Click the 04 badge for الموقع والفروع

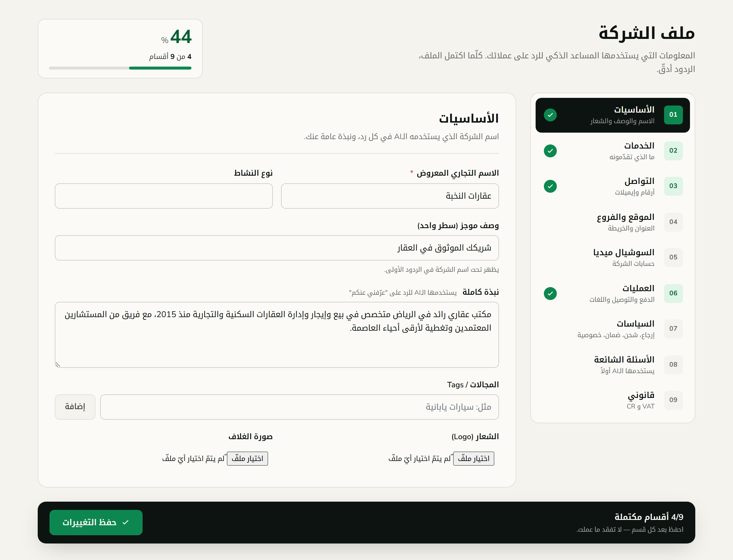click(673, 222)
